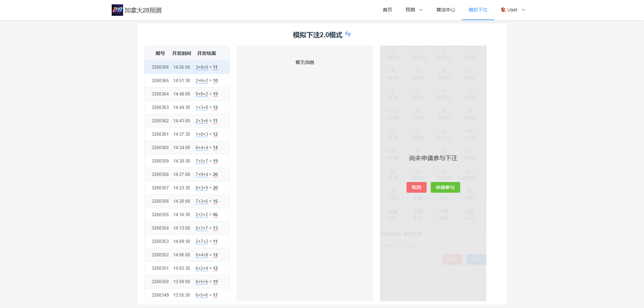The height and width of the screenshot is (308, 644).
Task: Click the User avatar icon
Action: coord(503,10)
